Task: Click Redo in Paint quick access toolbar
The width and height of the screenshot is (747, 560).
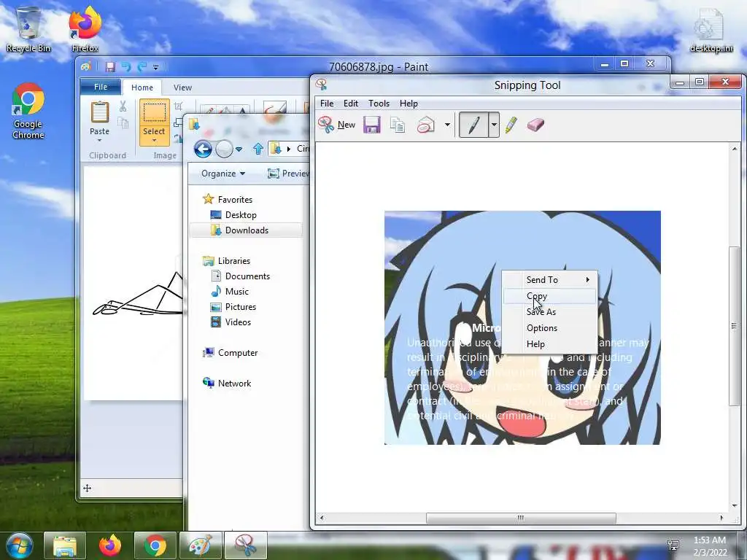Action: click(x=142, y=67)
